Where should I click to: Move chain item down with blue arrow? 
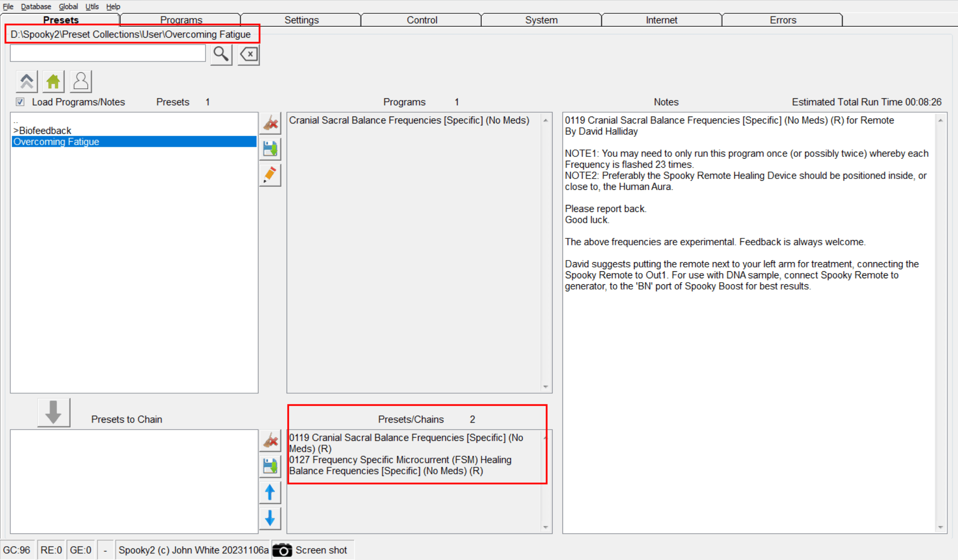(270, 518)
